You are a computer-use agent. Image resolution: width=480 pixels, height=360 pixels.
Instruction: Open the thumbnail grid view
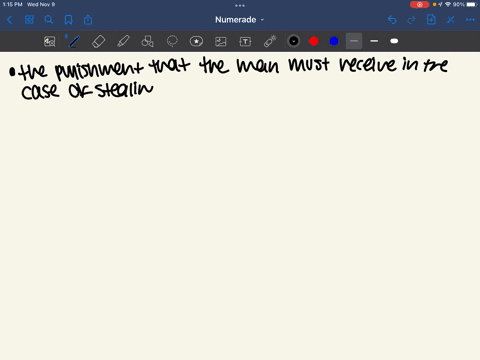point(29,20)
